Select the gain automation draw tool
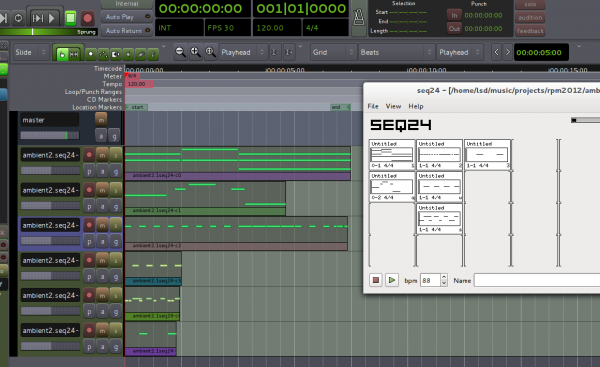The height and width of the screenshot is (367, 600). (x=103, y=54)
